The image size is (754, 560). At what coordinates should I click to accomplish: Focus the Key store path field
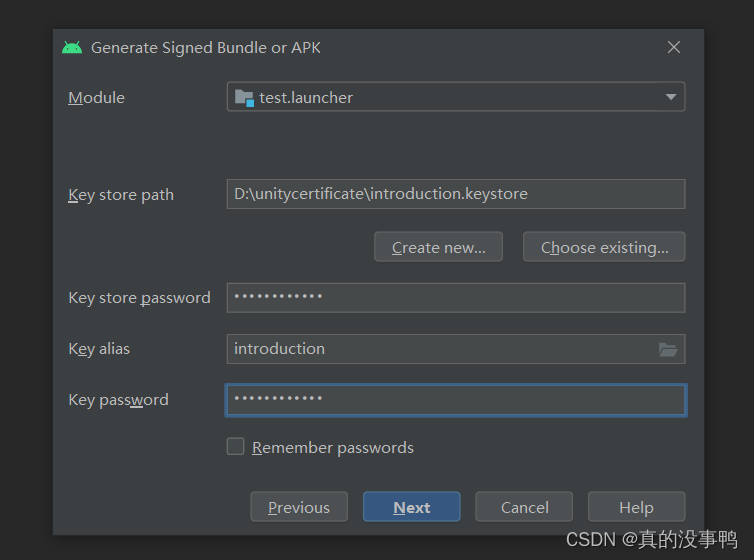[x=456, y=194]
